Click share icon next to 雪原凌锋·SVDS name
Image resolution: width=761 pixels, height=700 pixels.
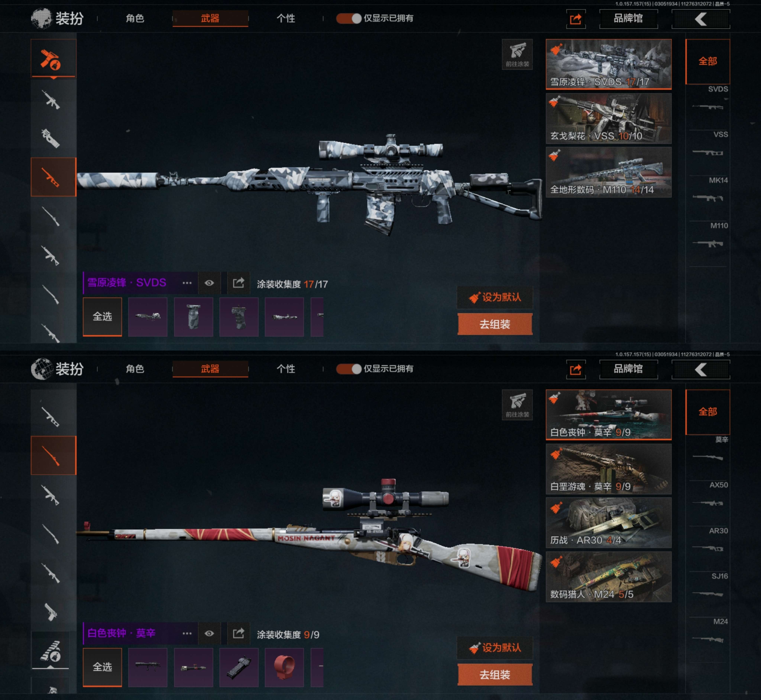238,283
